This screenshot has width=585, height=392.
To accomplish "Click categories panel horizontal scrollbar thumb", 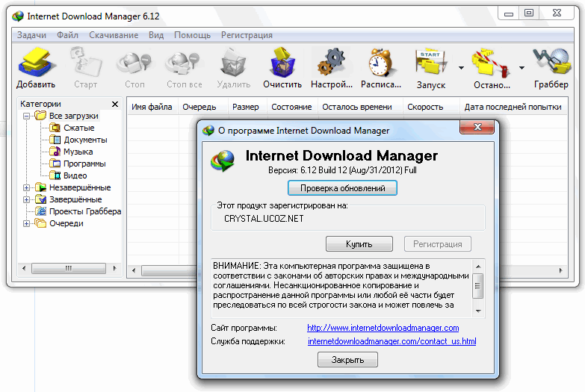I will pos(69,268).
